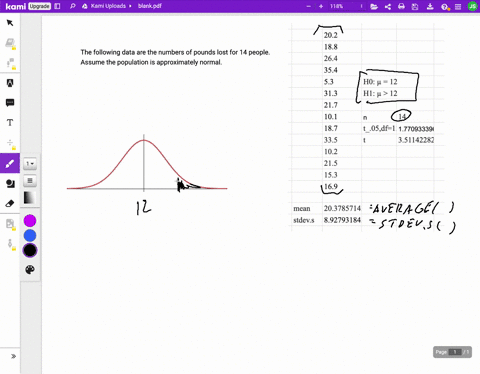The width and height of the screenshot is (480, 374).
Task: Open the locked Equation tool
Action: pos(10,143)
